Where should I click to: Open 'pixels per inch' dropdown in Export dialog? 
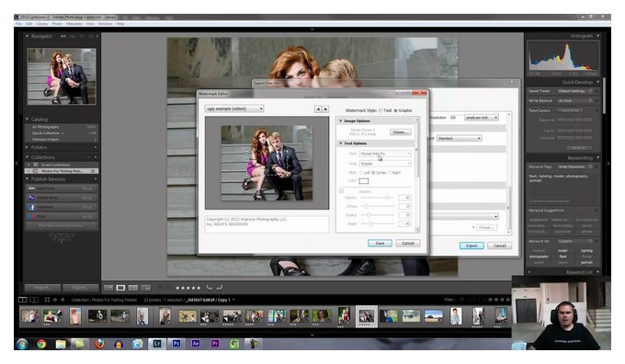(x=482, y=118)
